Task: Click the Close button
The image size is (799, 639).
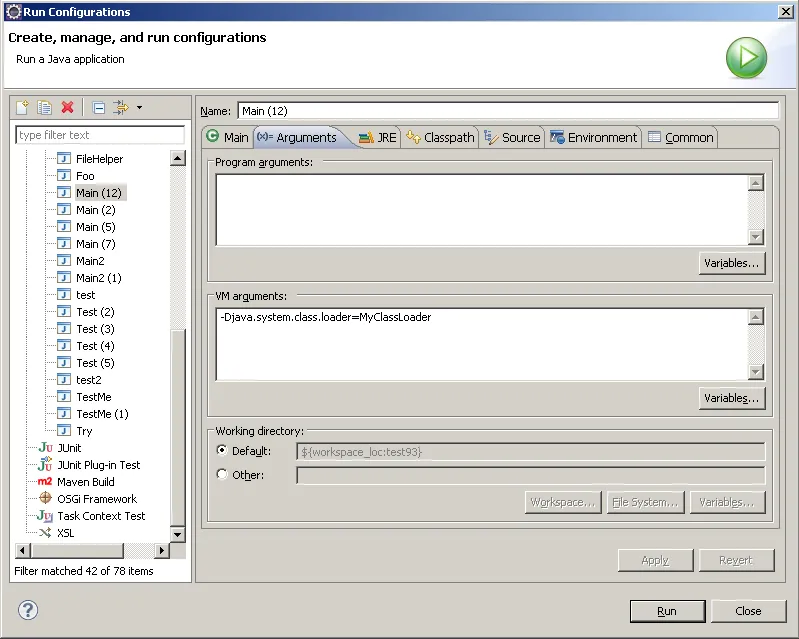Action: tap(748, 611)
